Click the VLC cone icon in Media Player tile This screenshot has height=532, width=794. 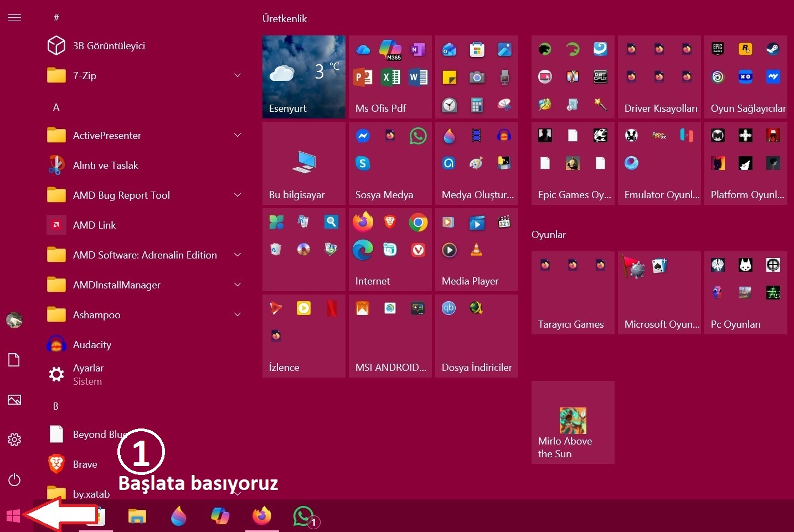pyautogui.click(x=476, y=250)
